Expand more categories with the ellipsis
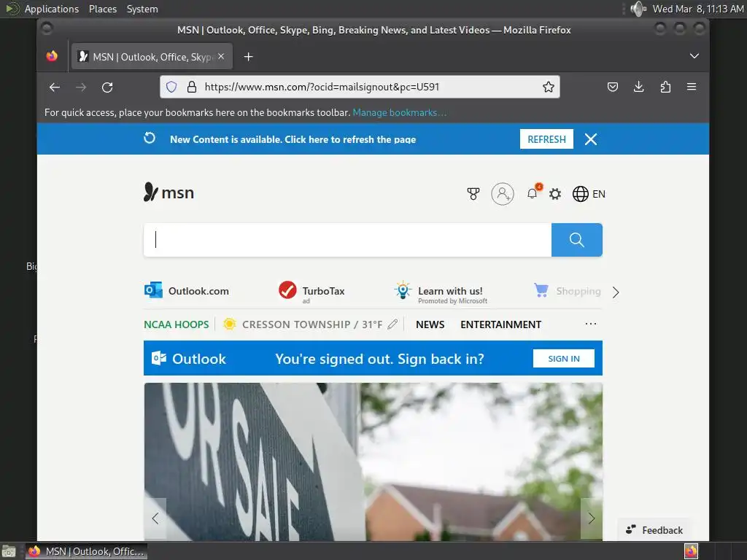 pyautogui.click(x=591, y=324)
